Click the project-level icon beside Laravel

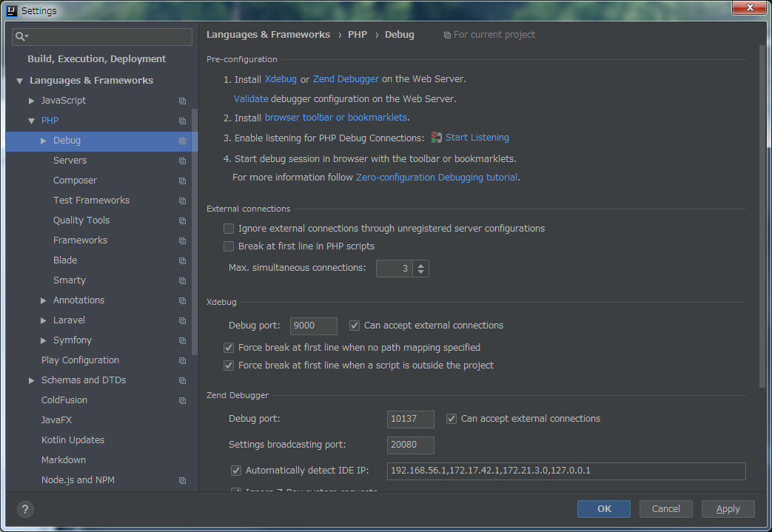tap(182, 321)
